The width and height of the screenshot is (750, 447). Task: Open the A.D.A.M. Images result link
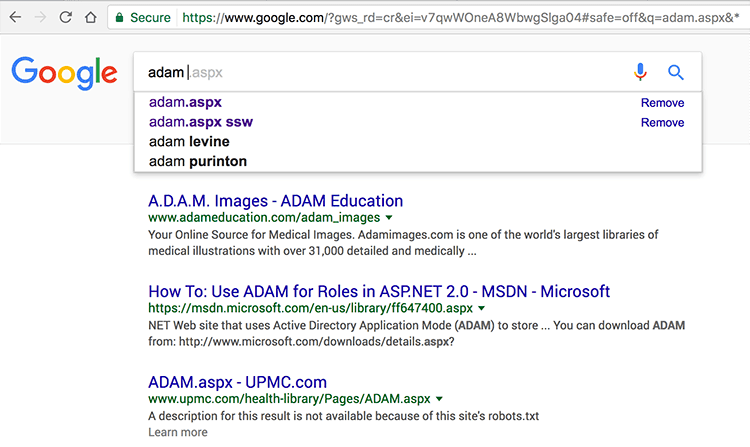275,200
